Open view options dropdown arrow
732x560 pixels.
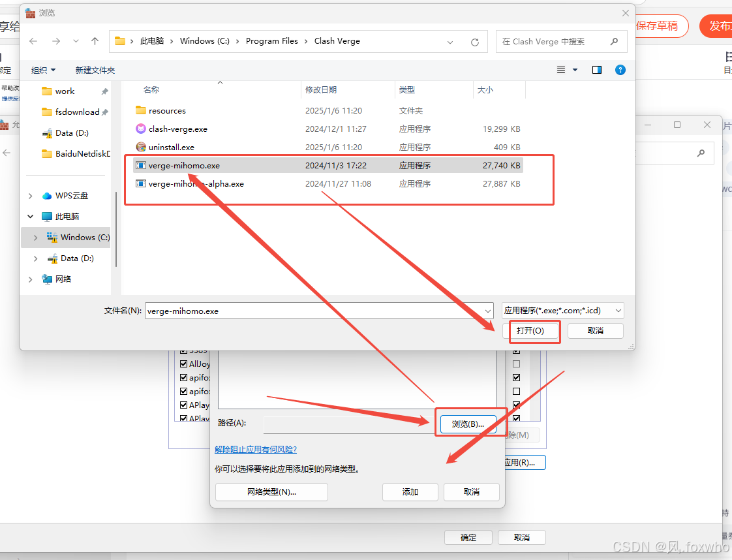575,70
